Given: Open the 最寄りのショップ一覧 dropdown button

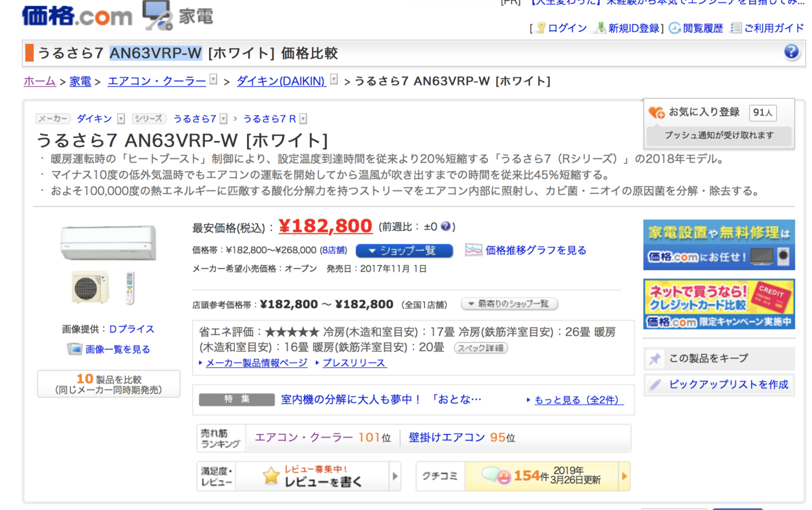Looking at the screenshot, I should pos(510,304).
